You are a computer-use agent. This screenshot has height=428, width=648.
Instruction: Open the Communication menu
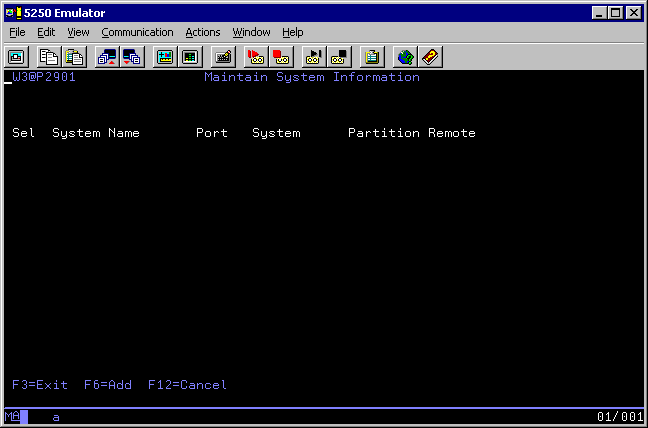click(137, 32)
